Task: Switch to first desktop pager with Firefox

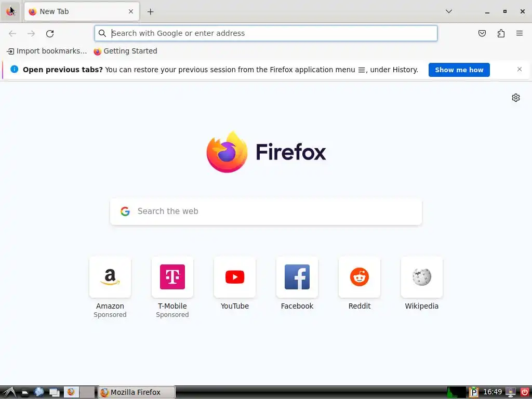Action: [72, 392]
